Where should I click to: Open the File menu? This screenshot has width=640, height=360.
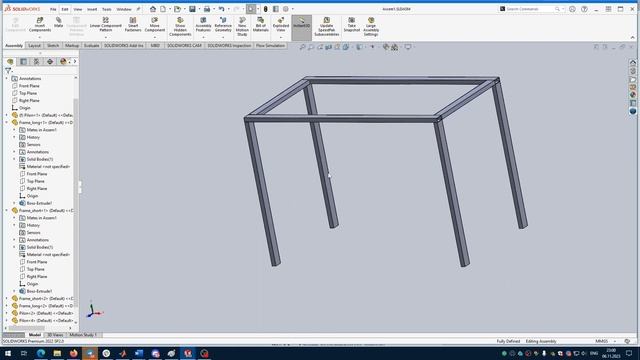(x=53, y=9)
